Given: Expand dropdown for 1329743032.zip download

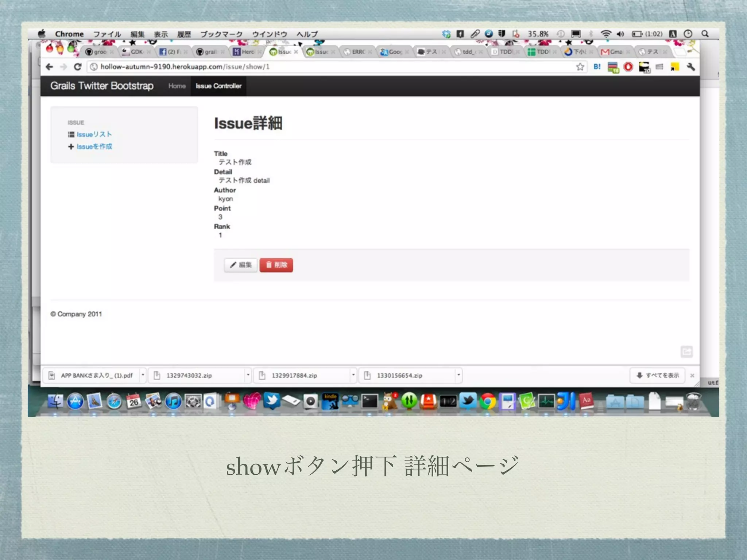Looking at the screenshot, I should [x=248, y=375].
